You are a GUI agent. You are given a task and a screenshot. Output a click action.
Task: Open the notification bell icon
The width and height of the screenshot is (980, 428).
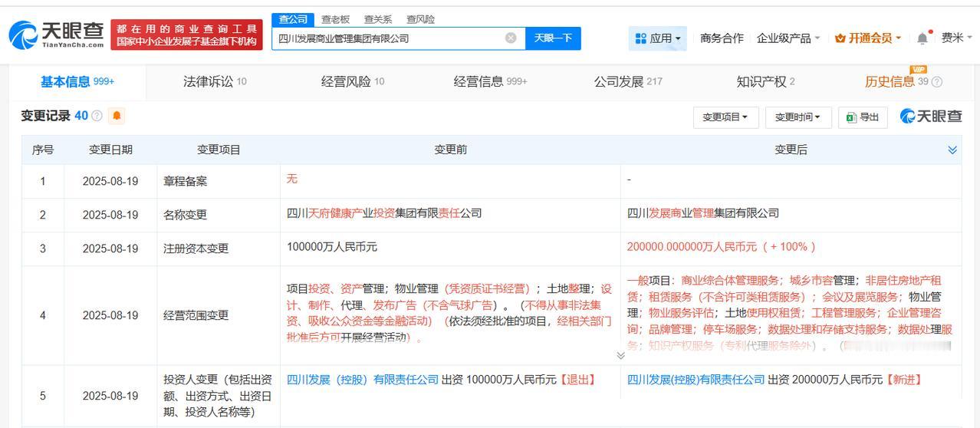coord(922,38)
